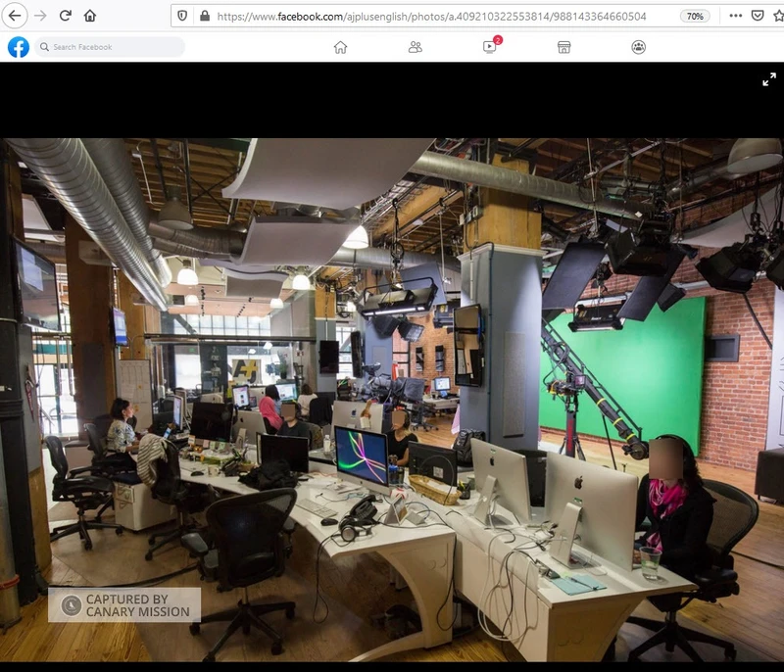Click the browser Forward arrow button
The width and height of the screenshot is (784, 672).
coord(40,16)
